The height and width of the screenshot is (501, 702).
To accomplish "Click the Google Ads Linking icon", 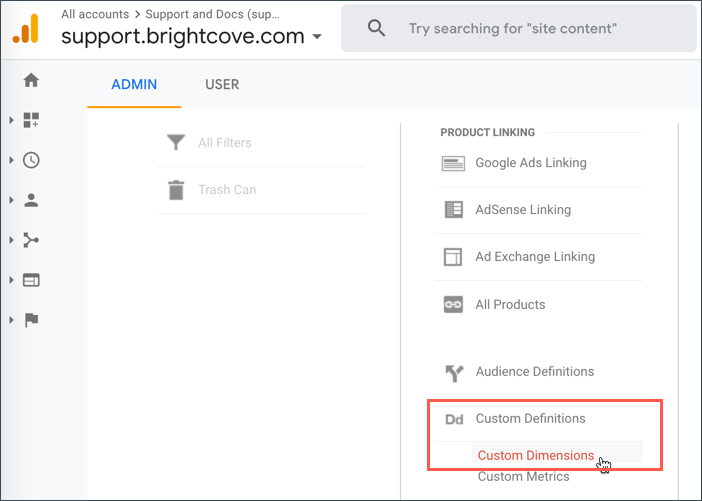I will pos(453,163).
